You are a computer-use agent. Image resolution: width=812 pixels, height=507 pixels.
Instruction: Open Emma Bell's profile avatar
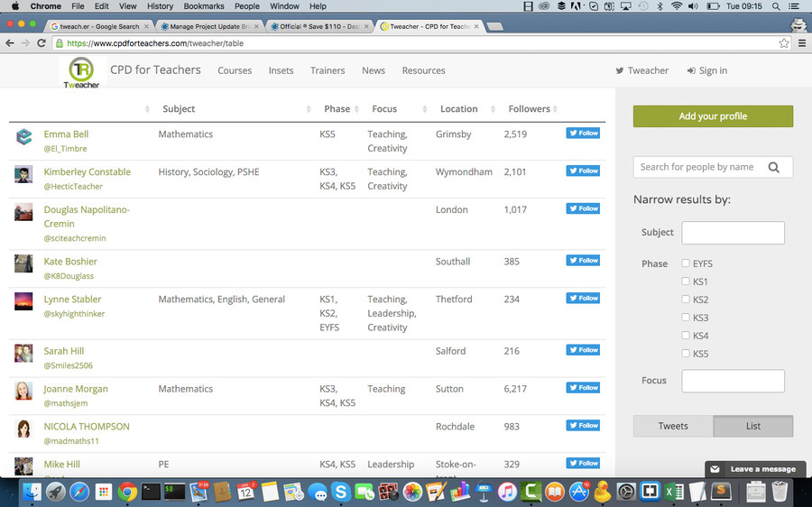pos(23,137)
